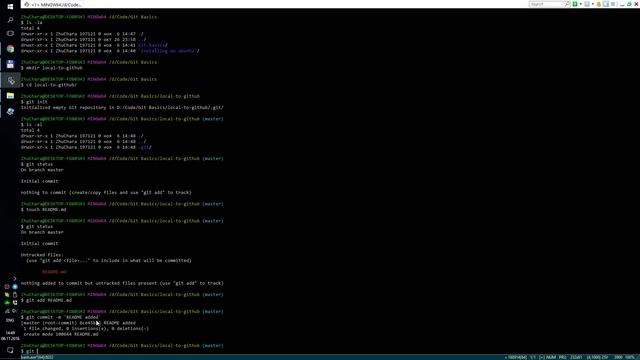Click the red README.md untracked file name
This screenshot has width=640, height=360.
pyautogui.click(x=54, y=271)
